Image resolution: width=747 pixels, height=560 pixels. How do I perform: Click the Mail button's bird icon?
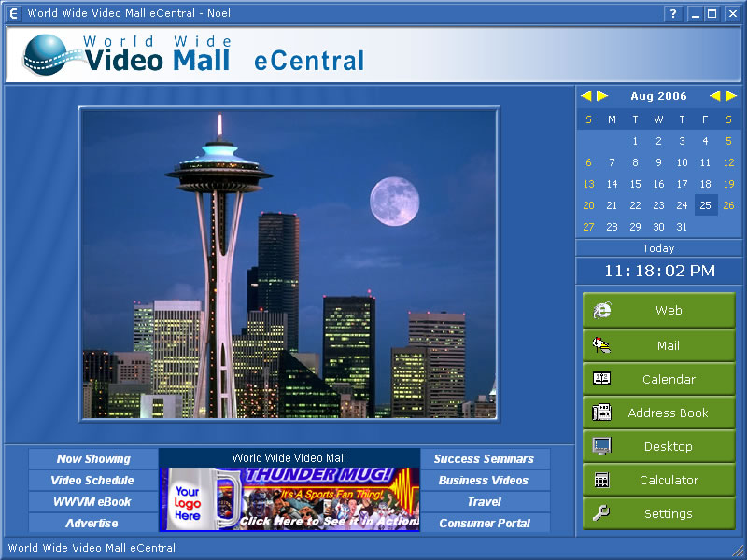(x=602, y=345)
